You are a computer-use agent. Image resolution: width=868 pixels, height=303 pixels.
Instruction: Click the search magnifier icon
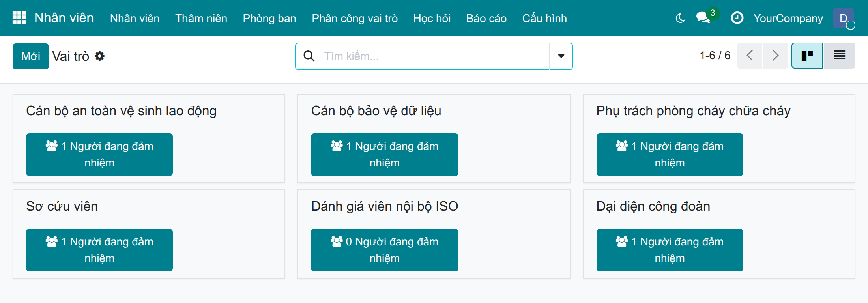[309, 56]
